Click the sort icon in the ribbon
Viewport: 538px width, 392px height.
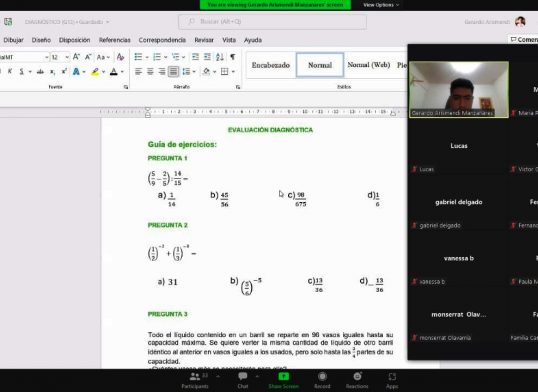[x=220, y=57]
